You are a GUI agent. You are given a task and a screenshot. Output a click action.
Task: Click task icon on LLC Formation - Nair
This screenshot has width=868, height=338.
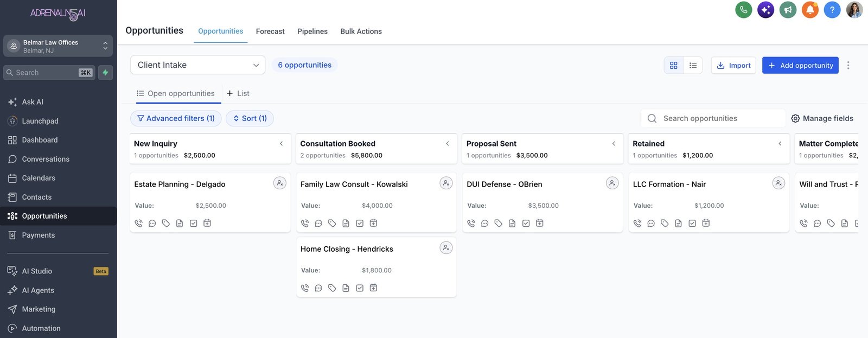coord(692,223)
